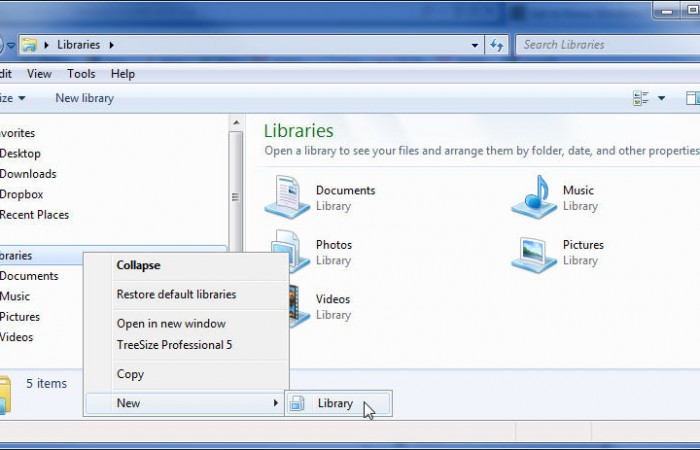This screenshot has width=700, height=450.
Task: Expand the address bar history dropdown
Action: 475,45
